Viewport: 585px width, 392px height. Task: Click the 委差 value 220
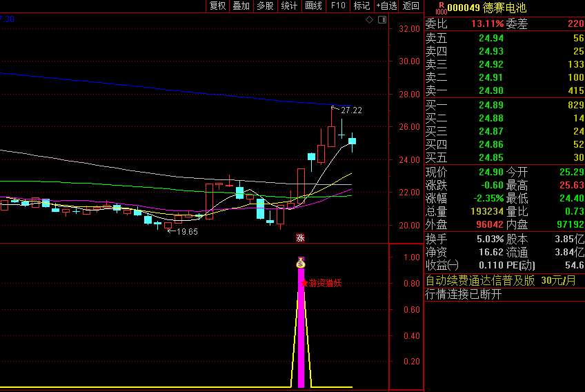[575, 24]
